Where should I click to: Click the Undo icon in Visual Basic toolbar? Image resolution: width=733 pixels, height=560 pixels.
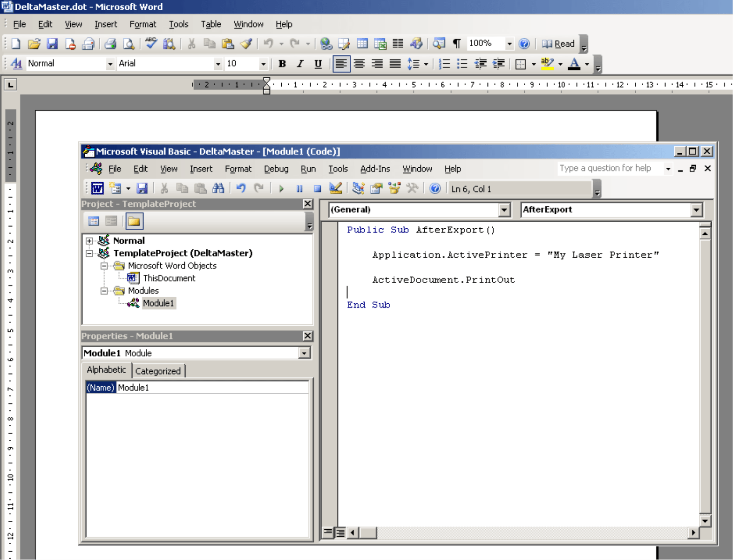tap(241, 188)
